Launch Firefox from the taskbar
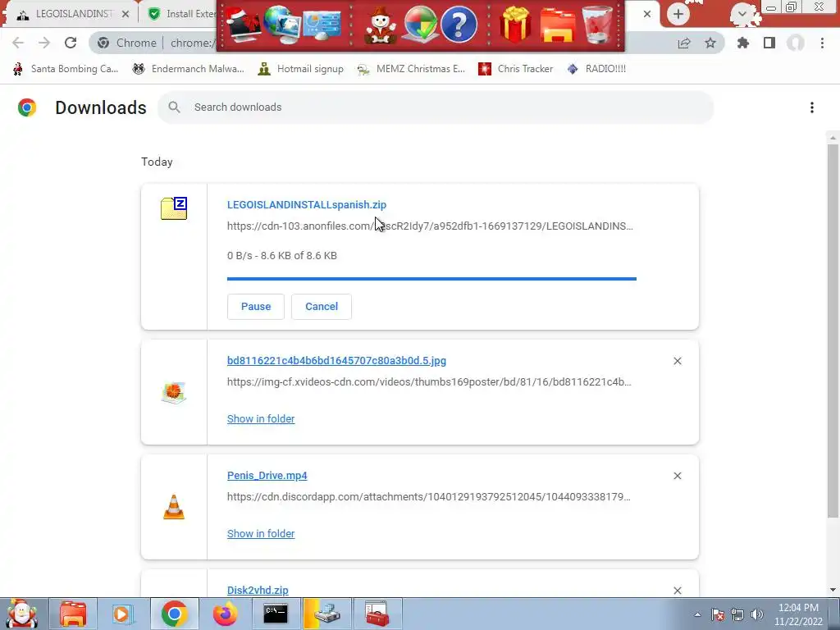The width and height of the screenshot is (840, 630). click(225, 614)
